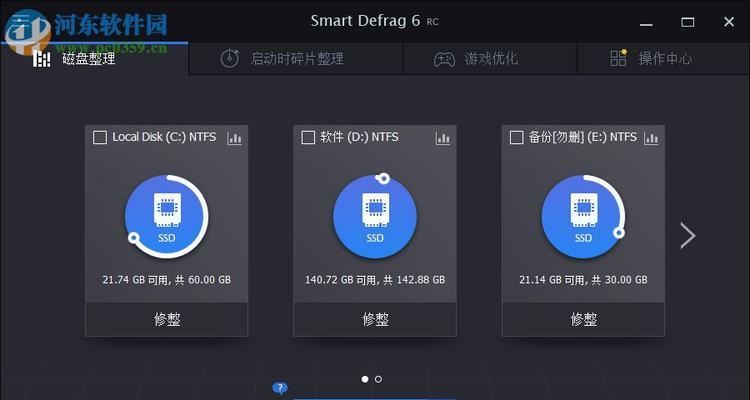The width and height of the screenshot is (750, 400).
Task: Click "21.74 GB 可用, 共 60.00 GB" text
Action: point(166,279)
